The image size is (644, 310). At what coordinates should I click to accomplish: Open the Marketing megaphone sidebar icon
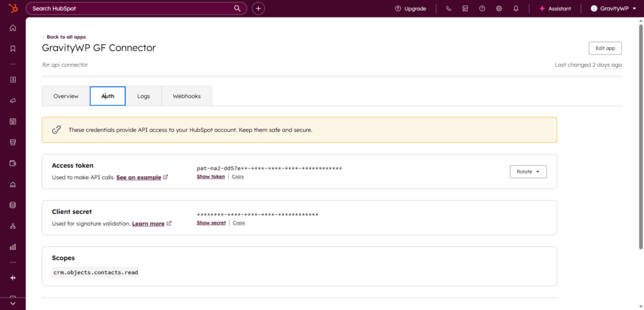point(13,101)
